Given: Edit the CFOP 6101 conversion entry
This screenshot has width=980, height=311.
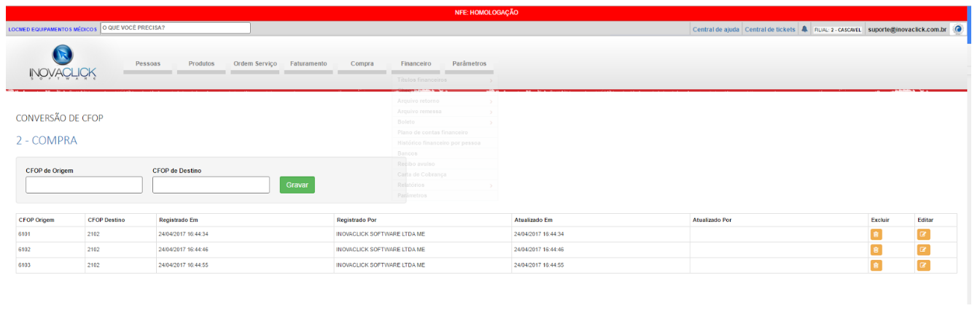Looking at the screenshot, I should (x=923, y=234).
